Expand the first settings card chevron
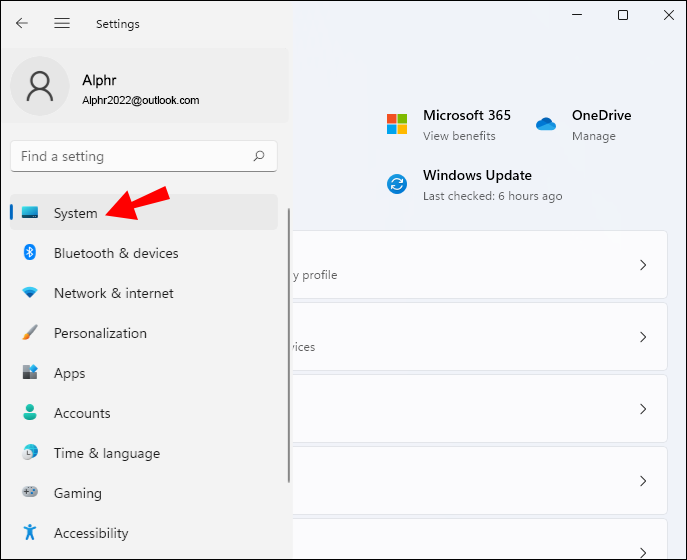The width and height of the screenshot is (687, 560). point(643,265)
